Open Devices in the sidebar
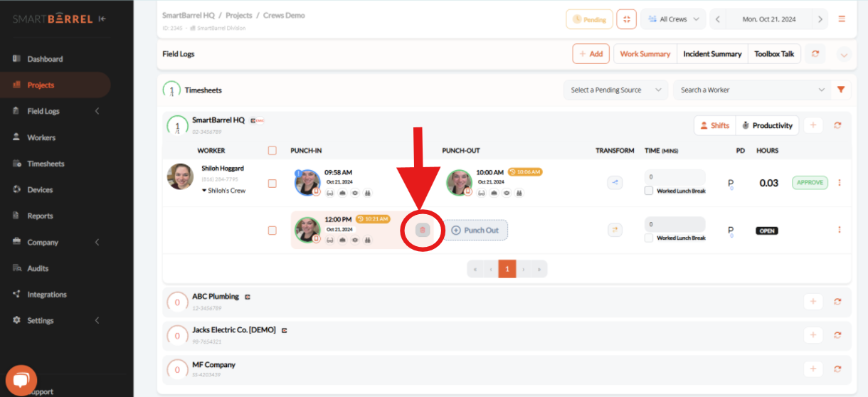868x397 pixels. pos(40,190)
